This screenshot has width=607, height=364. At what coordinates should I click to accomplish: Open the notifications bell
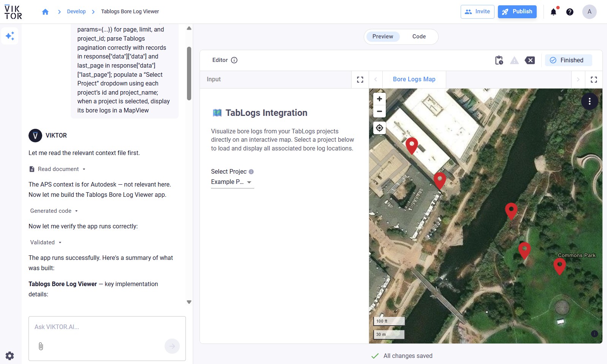point(553,12)
